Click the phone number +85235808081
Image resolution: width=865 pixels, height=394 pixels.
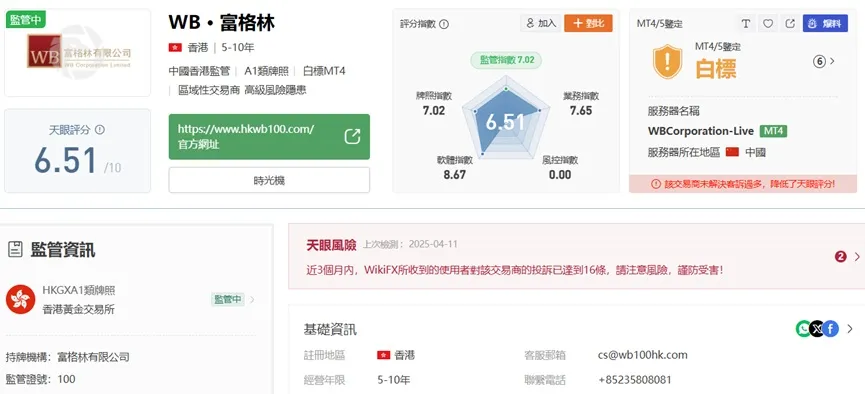[x=635, y=380]
